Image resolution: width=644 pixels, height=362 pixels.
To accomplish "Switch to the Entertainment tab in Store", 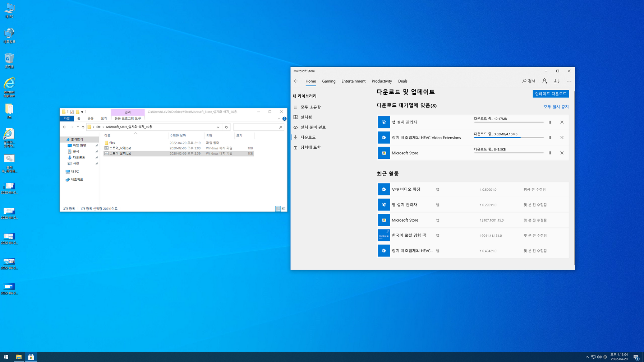I will click(x=354, y=81).
